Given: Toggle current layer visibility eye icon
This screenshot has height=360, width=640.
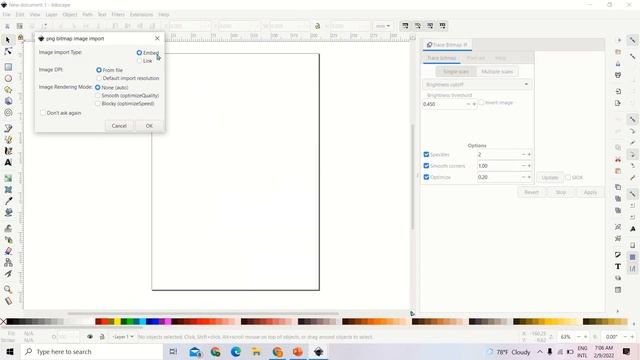Looking at the screenshot, I should pyautogui.click(x=90, y=337).
